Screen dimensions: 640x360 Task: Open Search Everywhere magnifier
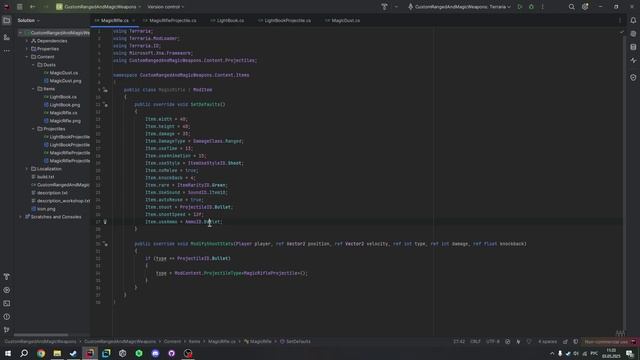[x=571, y=7]
